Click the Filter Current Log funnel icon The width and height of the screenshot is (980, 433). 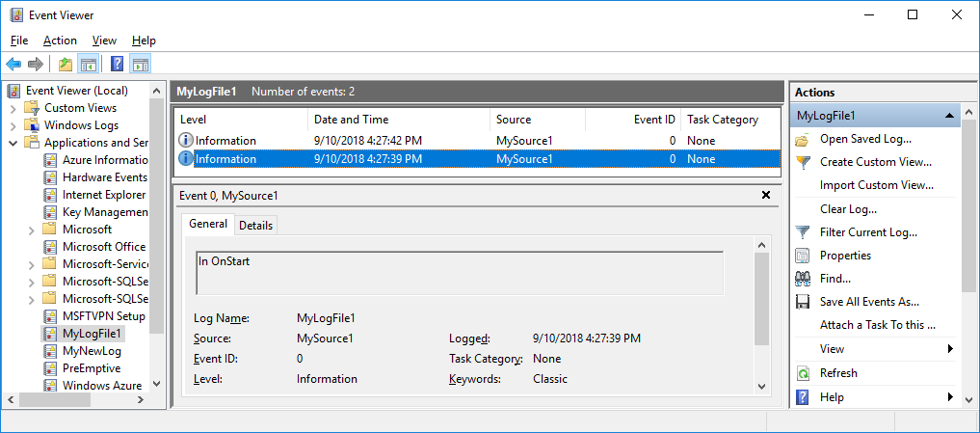pyautogui.click(x=803, y=232)
